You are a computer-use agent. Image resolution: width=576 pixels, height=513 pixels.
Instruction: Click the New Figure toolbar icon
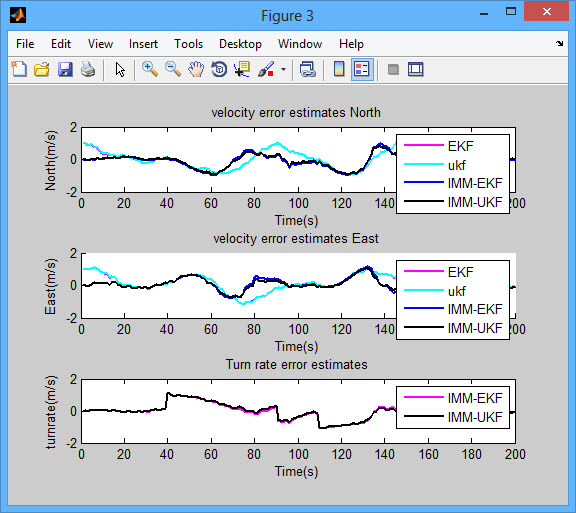coord(19,69)
